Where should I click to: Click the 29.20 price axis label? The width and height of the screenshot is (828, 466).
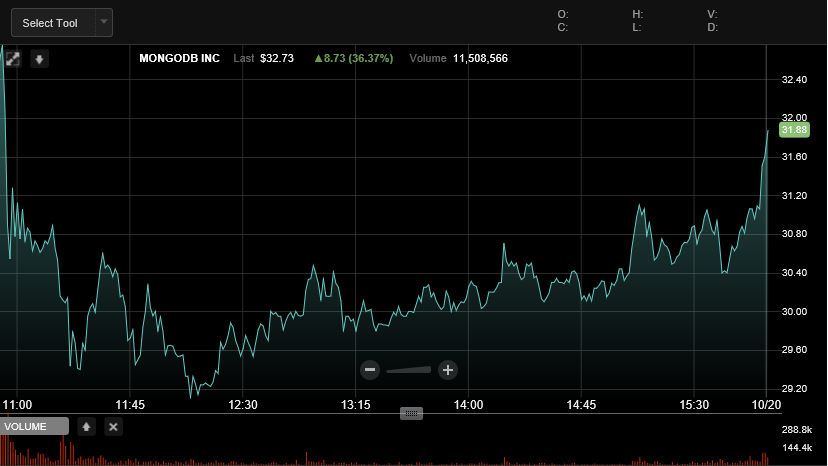(x=794, y=389)
